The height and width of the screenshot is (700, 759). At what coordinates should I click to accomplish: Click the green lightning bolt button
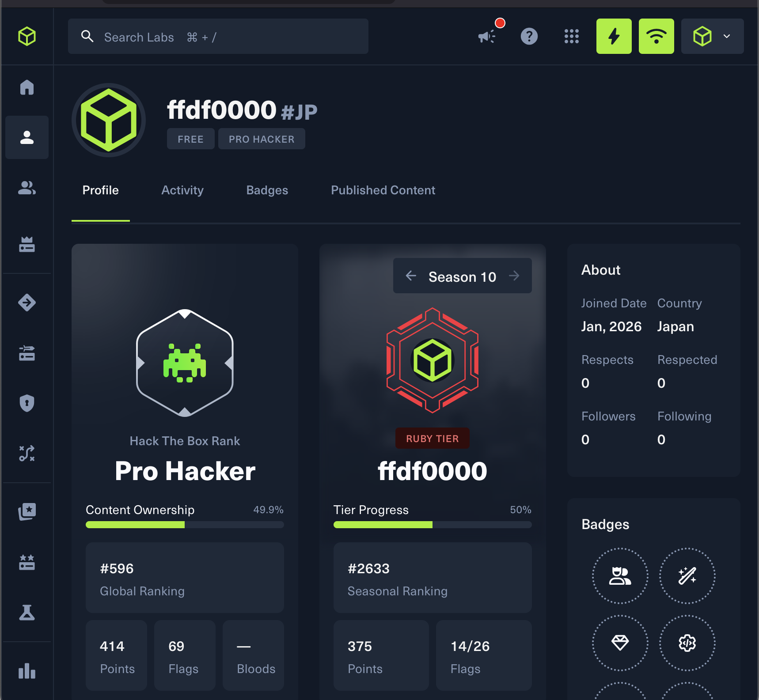(614, 36)
